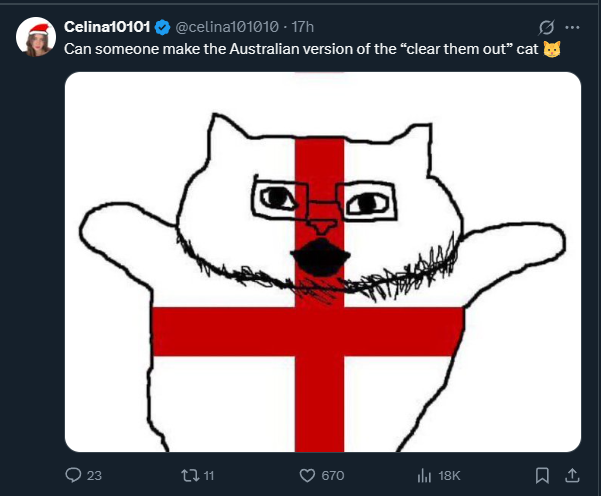Click the 18K views count
This screenshot has width=601, height=496.
450,475
